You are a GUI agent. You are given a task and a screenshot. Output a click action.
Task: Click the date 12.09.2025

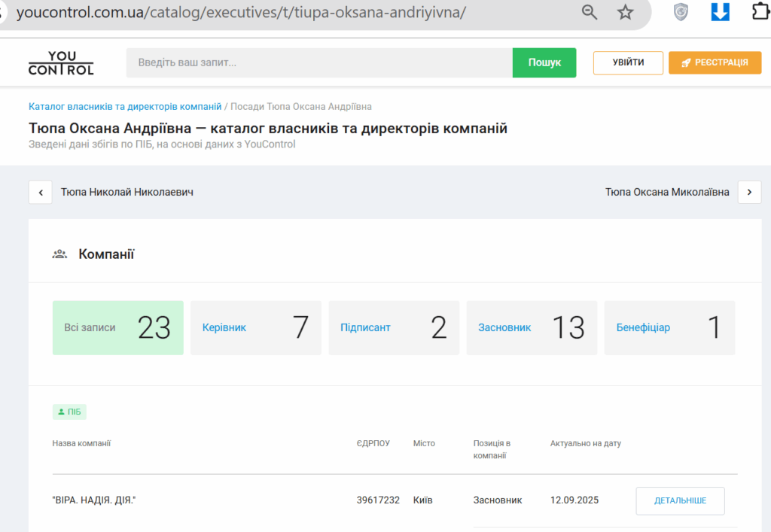tap(574, 500)
